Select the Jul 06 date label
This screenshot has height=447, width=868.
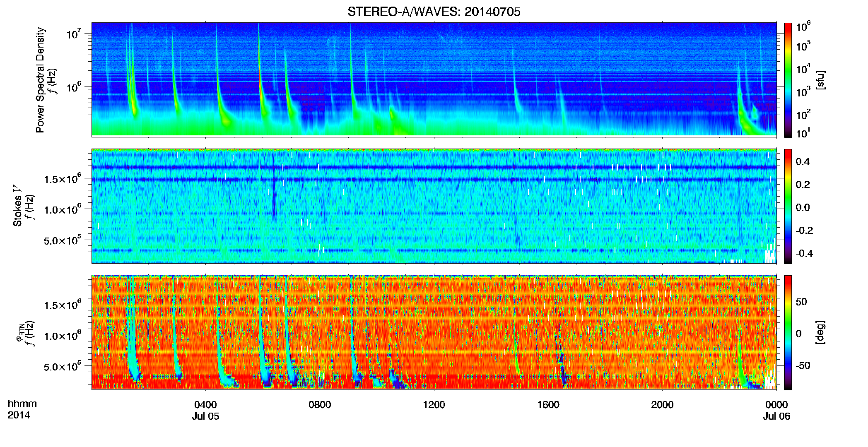[x=776, y=416]
